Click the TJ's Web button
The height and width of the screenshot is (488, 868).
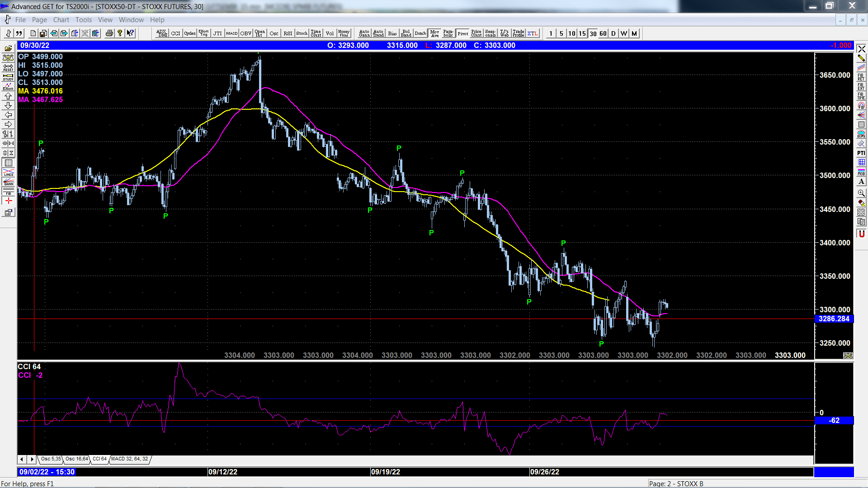505,33
